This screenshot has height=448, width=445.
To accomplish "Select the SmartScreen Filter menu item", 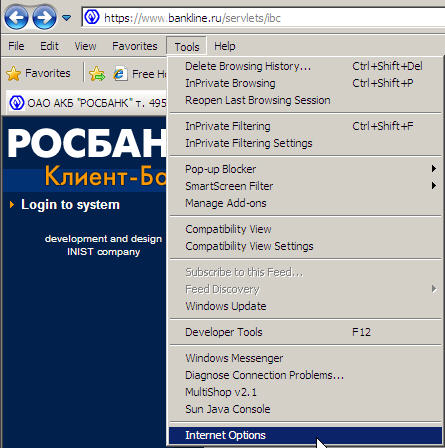I will [x=305, y=186].
